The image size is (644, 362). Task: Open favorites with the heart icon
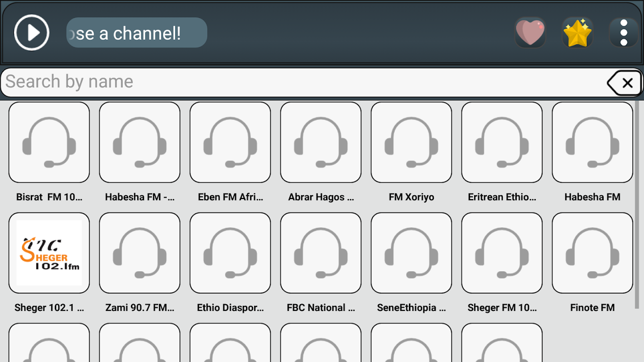click(x=530, y=33)
